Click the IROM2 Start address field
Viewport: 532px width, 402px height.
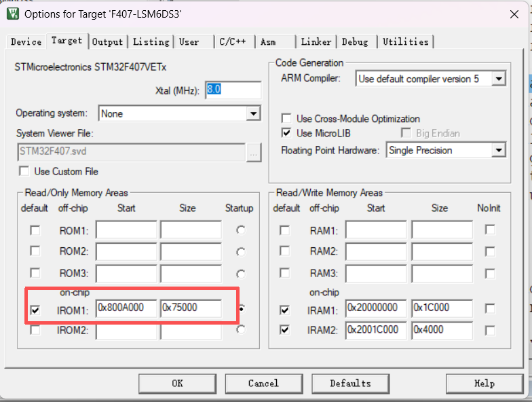point(126,331)
